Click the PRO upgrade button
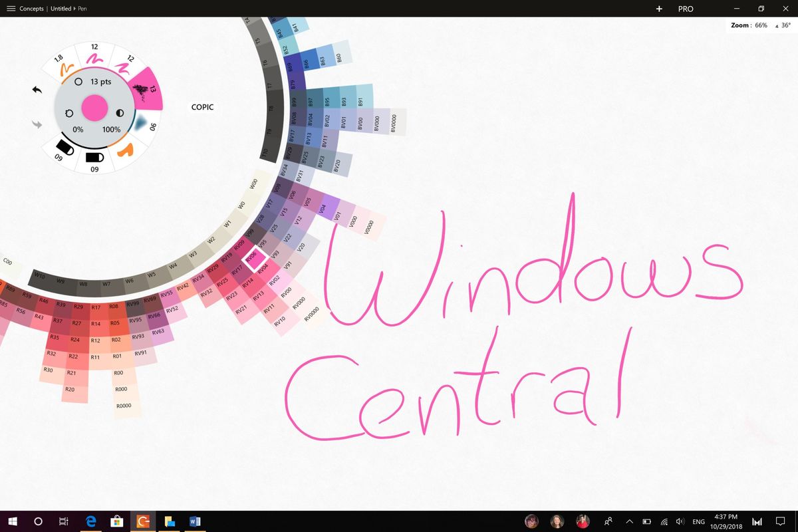The image size is (798, 532). (685, 9)
